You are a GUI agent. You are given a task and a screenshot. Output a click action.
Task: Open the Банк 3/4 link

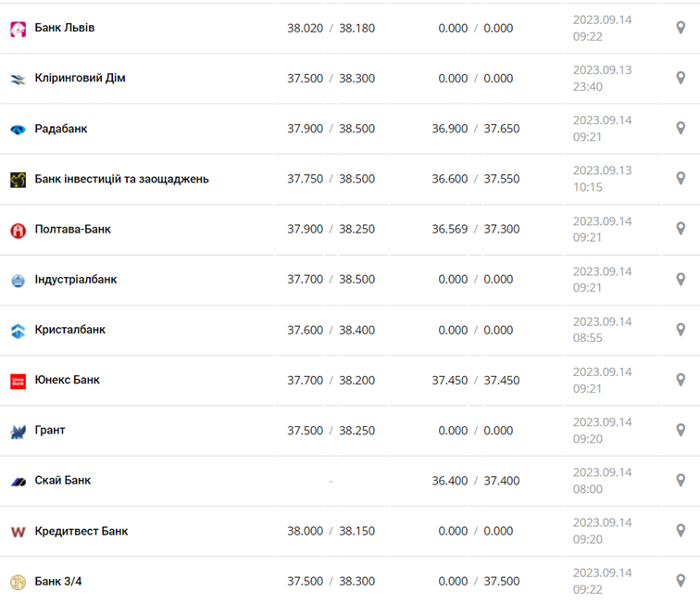pyautogui.click(x=58, y=581)
